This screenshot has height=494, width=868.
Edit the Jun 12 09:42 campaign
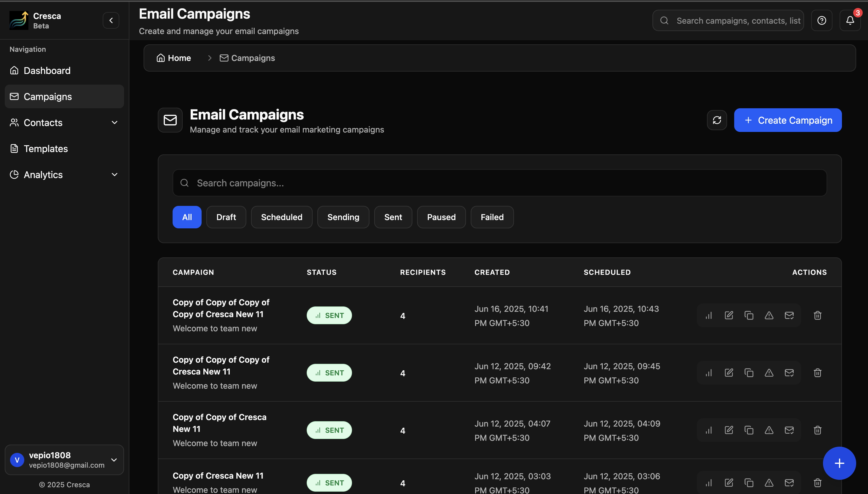coord(729,373)
